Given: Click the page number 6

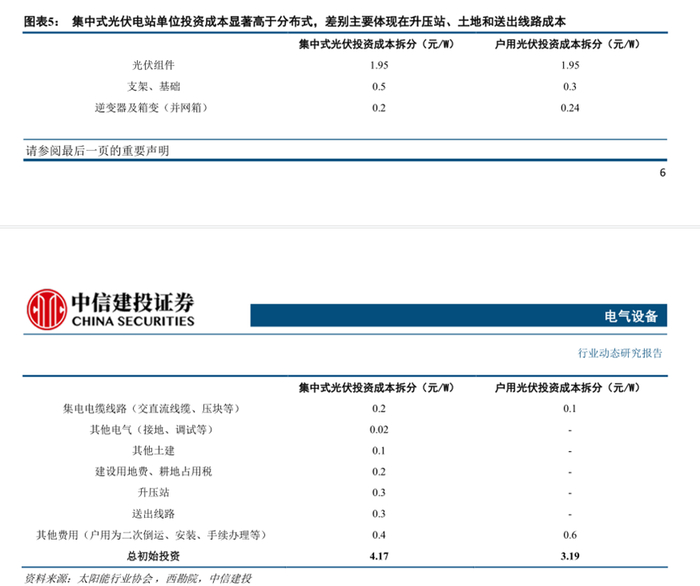Looking at the screenshot, I should pos(662,173).
